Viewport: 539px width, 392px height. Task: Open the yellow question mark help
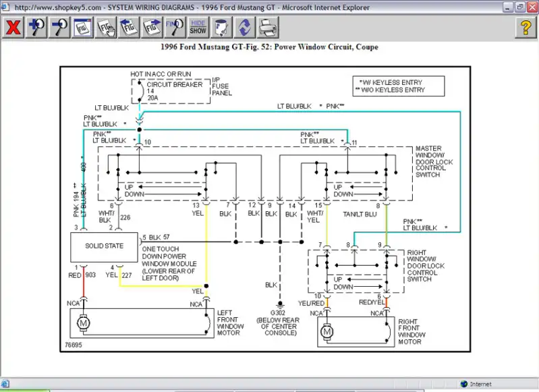click(526, 27)
